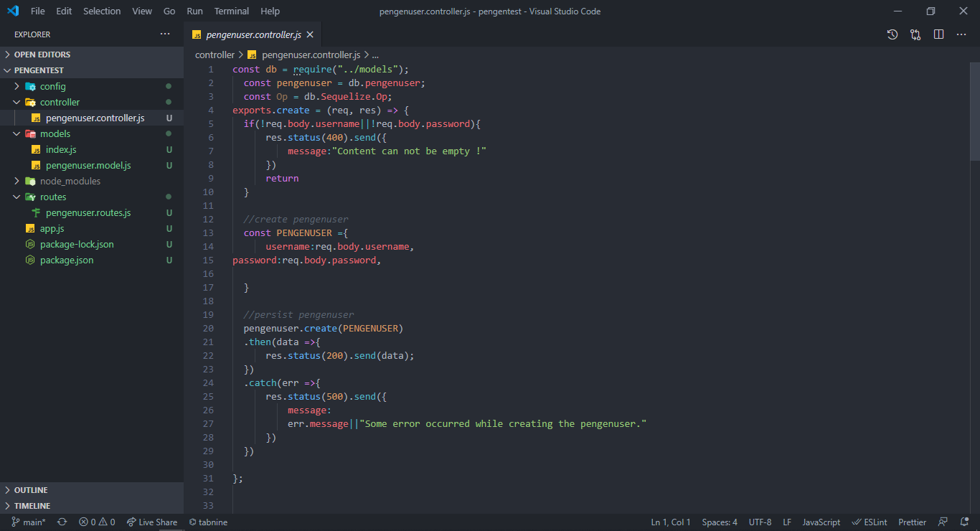Collapse the routes folder
Viewport: 980px width, 531px height.
[92, 197]
